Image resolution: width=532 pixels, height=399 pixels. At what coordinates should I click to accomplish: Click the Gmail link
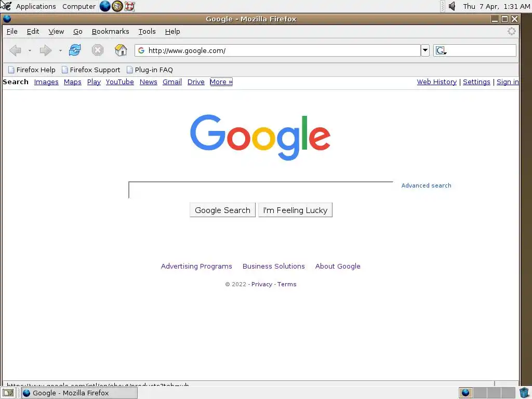172,82
